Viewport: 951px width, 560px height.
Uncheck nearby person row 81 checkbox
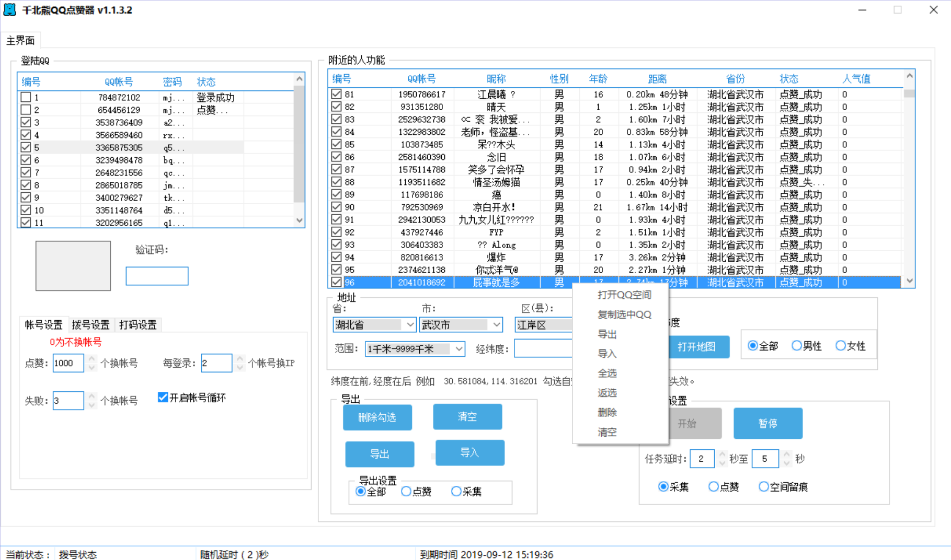click(x=336, y=94)
